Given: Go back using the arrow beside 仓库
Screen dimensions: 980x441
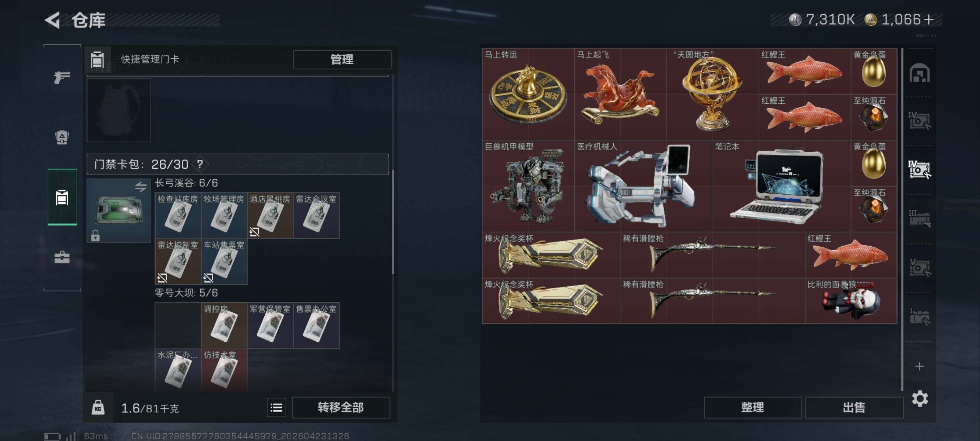Looking at the screenshot, I should coord(52,20).
